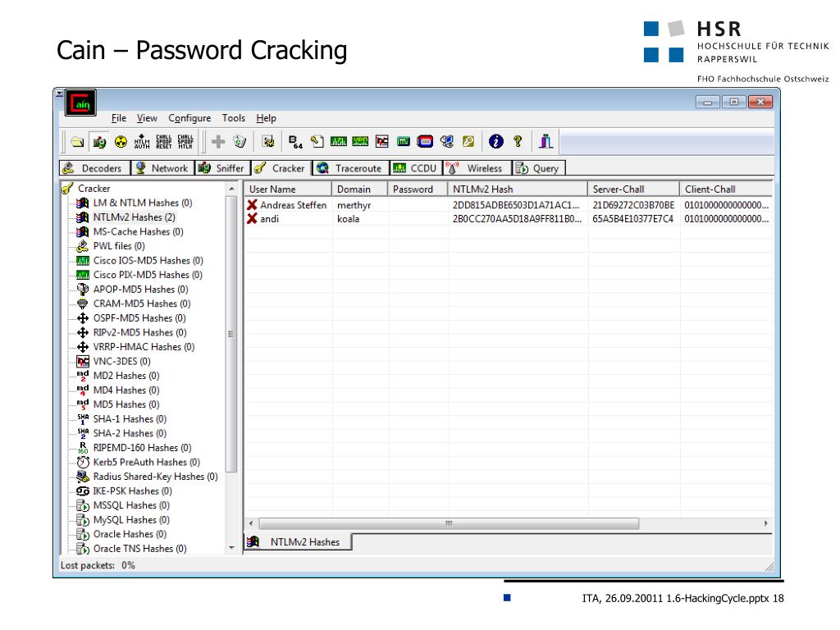
Task: Select APOP-MD5 Hashes (0) tree item
Action: tap(139, 290)
